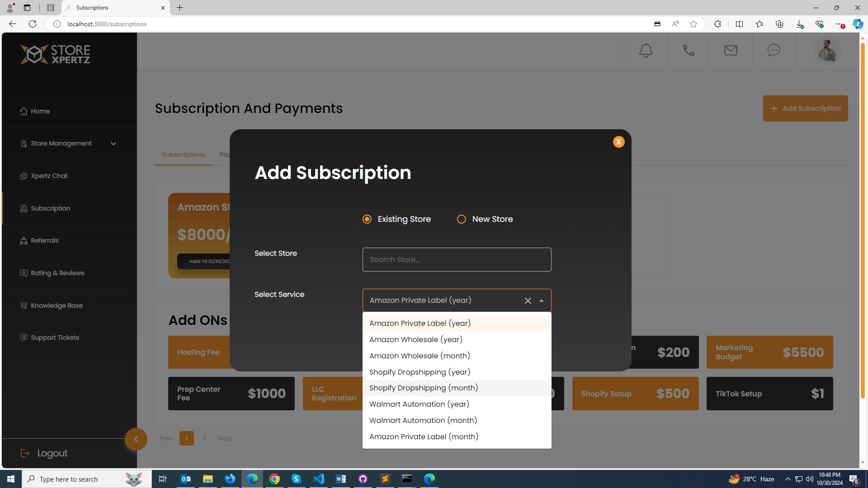The height and width of the screenshot is (488, 868).
Task: Close the Add Subscription dialog
Action: pyautogui.click(x=618, y=142)
